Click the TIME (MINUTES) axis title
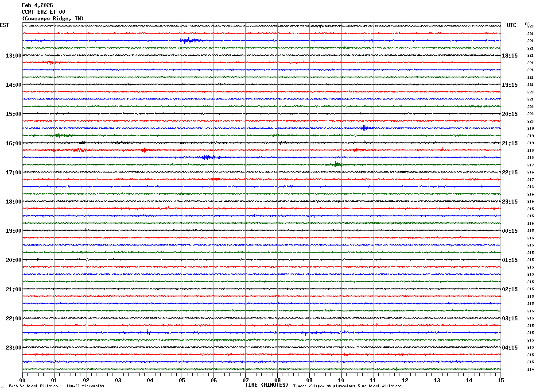Image resolution: width=536 pixels, height=392 pixels. click(x=267, y=385)
